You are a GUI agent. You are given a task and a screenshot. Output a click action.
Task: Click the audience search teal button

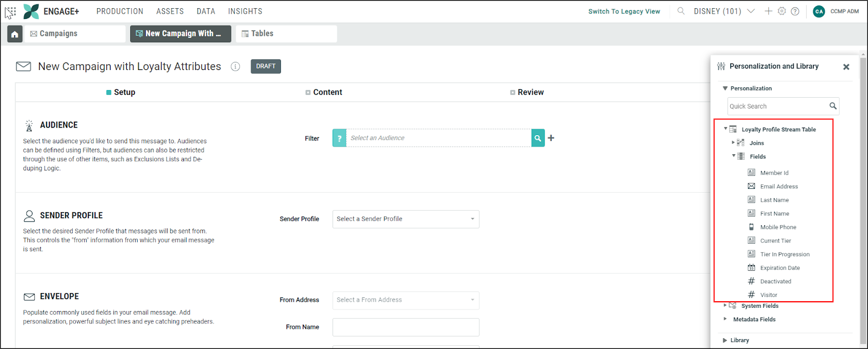(538, 138)
